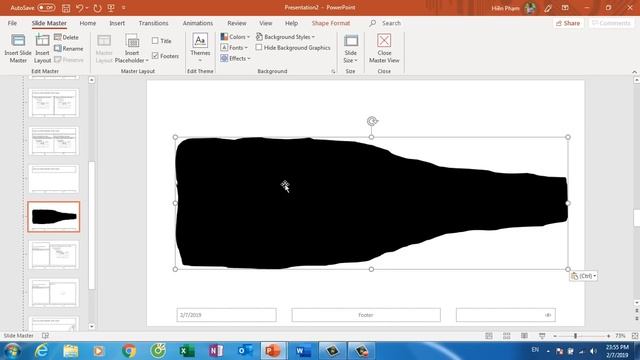Open the Fonts dropdown
Image resolution: width=640 pixels, height=360 pixels.
click(x=234, y=47)
